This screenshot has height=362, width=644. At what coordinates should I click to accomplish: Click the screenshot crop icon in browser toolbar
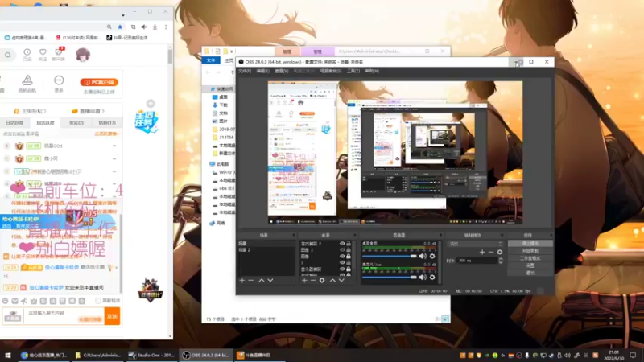pyautogui.click(x=133, y=27)
